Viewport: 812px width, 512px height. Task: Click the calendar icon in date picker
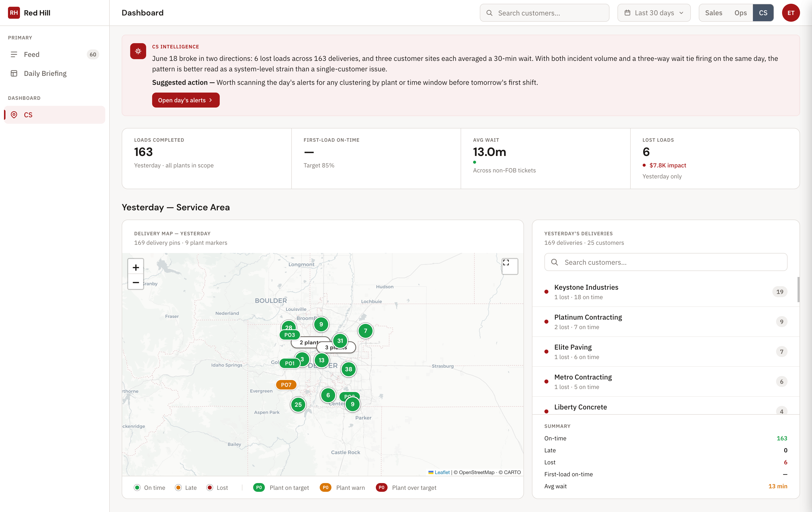pos(627,13)
